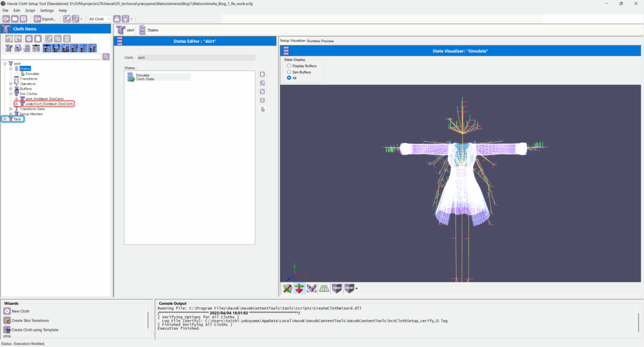Click the trash delete icon in Cloth Items toolbar

click(66, 39)
